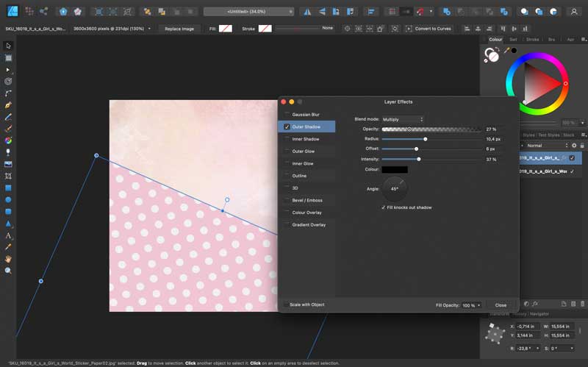Click Convert to Curves button
The image size is (588, 367).
click(429, 29)
